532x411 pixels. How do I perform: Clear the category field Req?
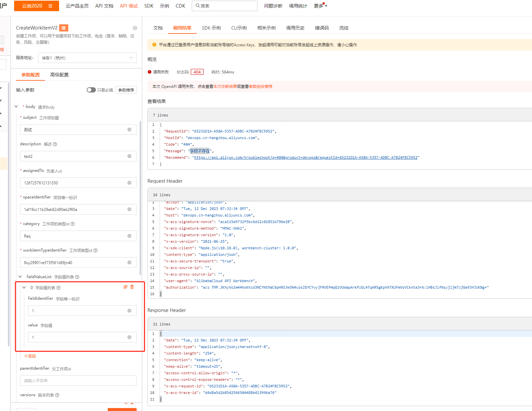click(x=129, y=236)
